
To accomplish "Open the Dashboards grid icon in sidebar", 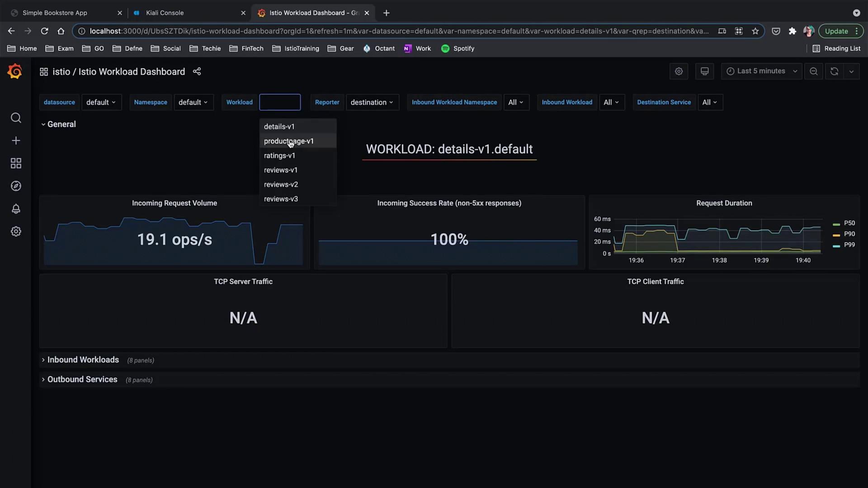I will tap(16, 163).
